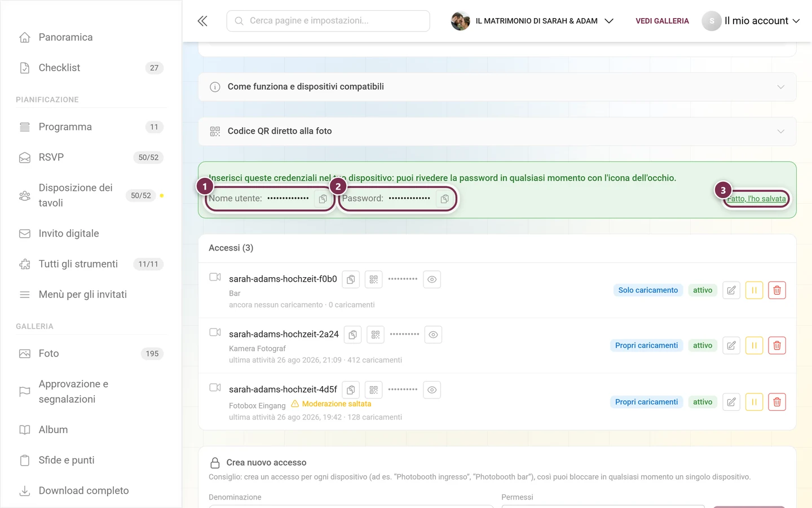
Task: Delete the Bar access
Action: [x=777, y=290]
